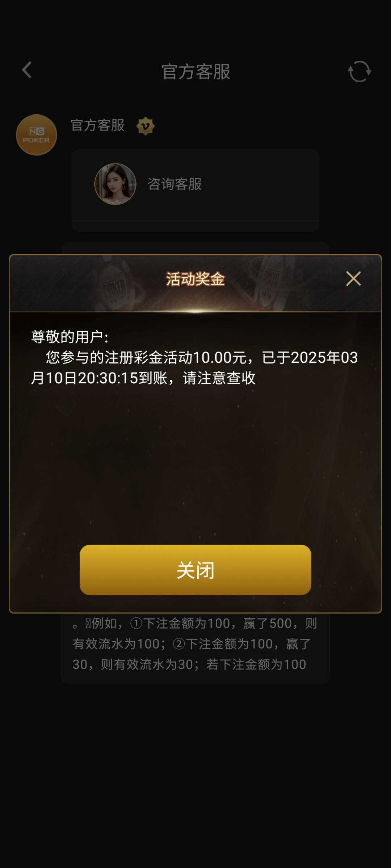Click the refresh icon at top right

(360, 71)
